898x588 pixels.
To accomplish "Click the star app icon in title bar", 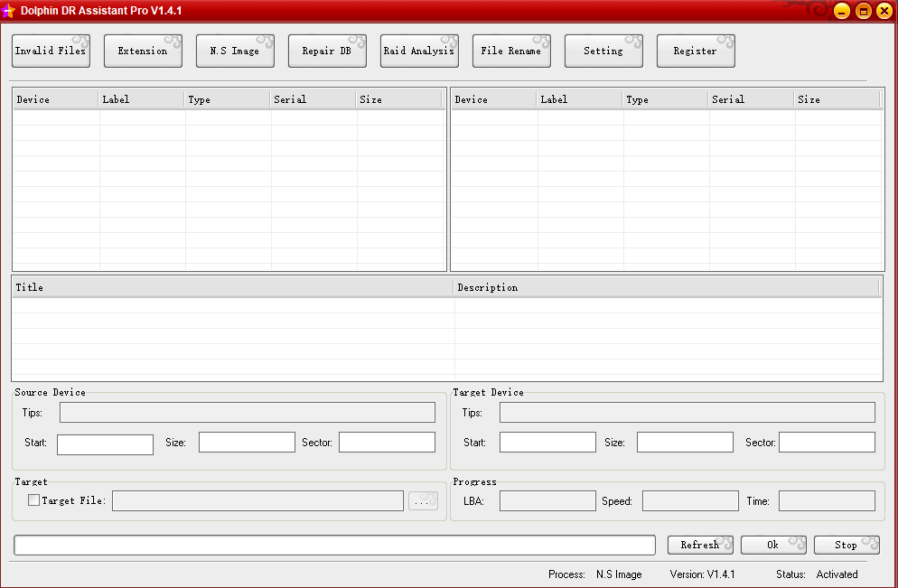I will point(8,10).
